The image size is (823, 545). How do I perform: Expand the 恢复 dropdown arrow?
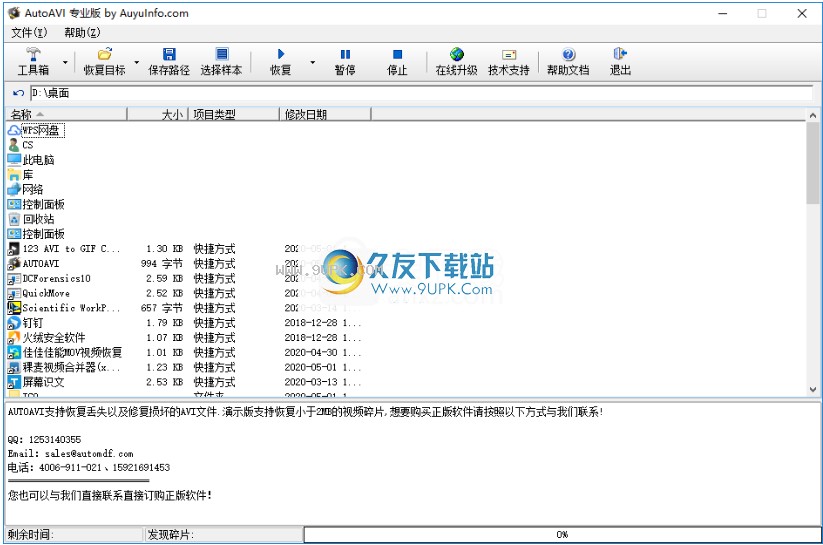tap(312, 62)
